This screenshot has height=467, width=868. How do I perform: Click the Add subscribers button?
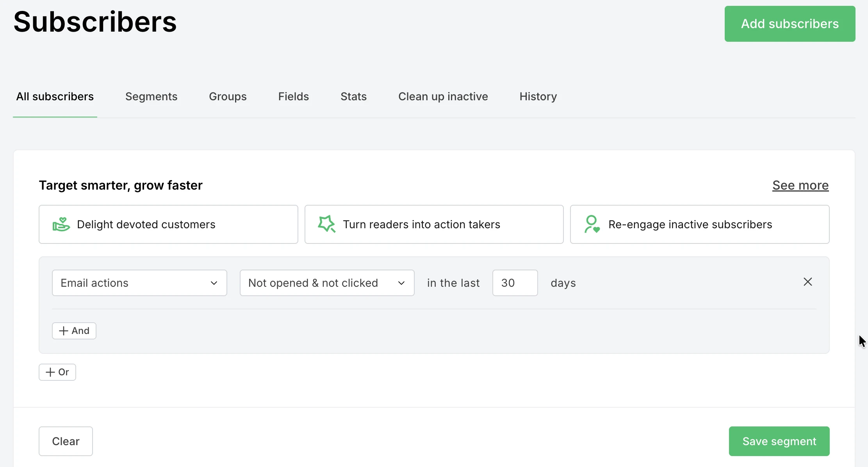pos(790,23)
